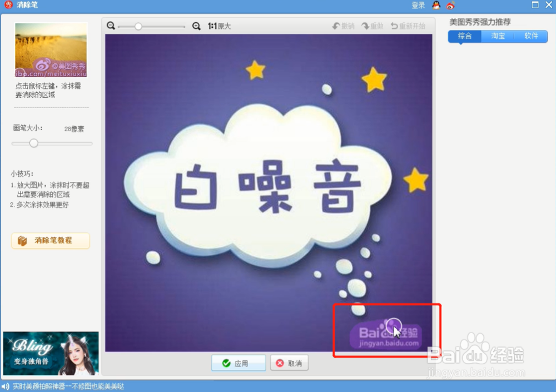556x392 pixels.
Task: Click the desert sample thumbnail
Action: point(51,50)
